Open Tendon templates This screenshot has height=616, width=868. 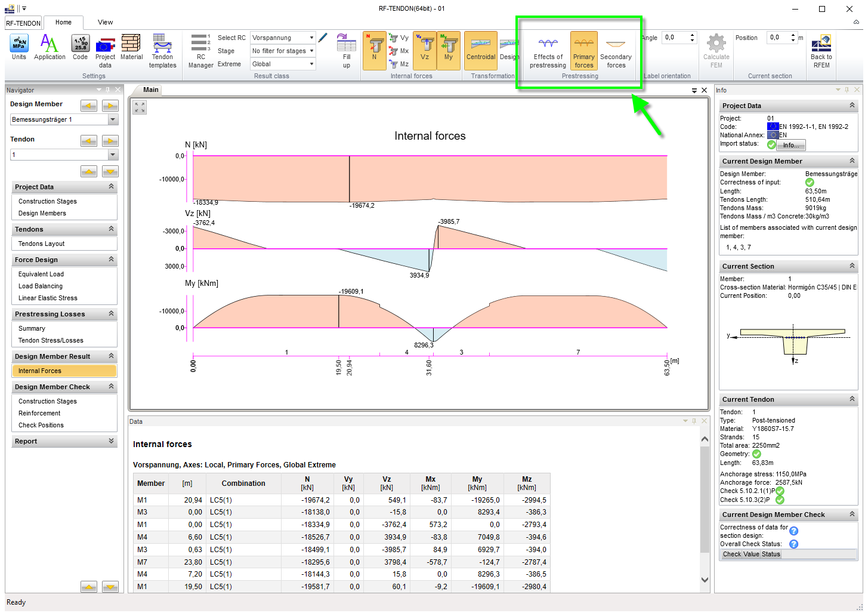(162, 51)
